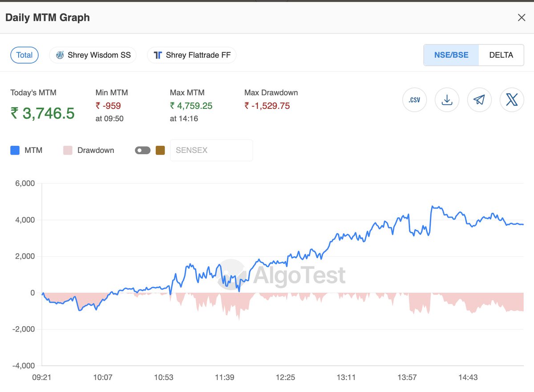Click the Max MTM value ₹ 4,759.25

point(191,106)
